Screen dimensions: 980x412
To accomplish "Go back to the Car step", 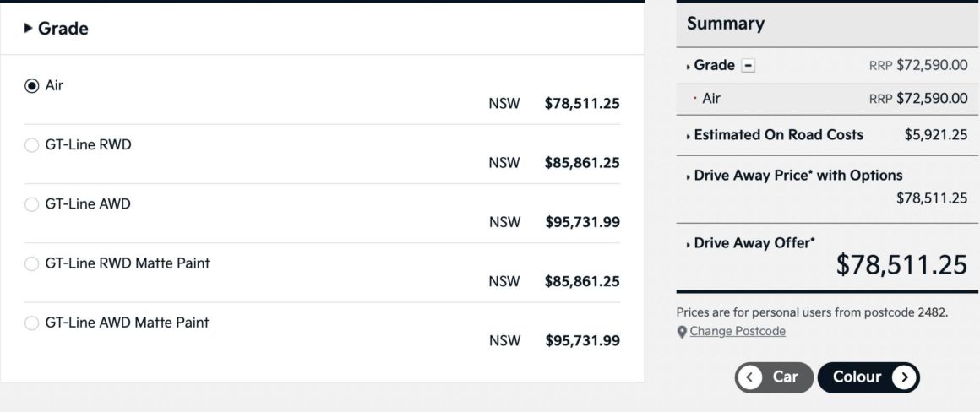I will click(774, 377).
